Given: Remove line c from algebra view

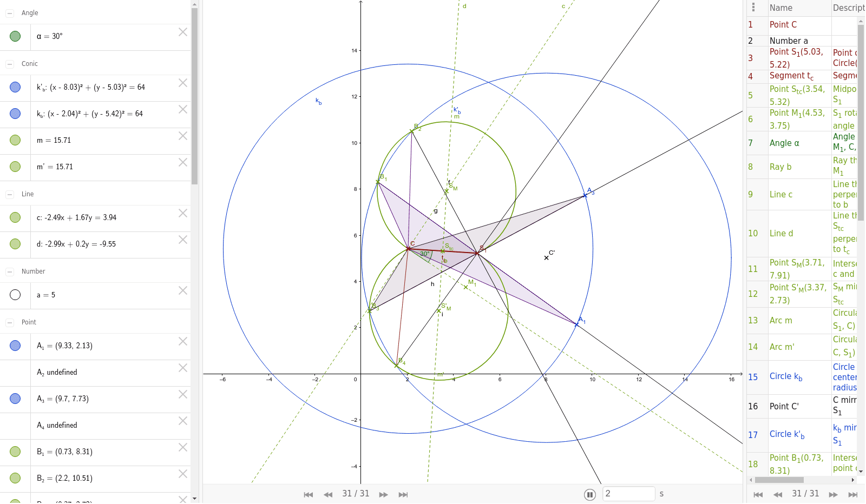Looking at the screenshot, I should 183,213.
